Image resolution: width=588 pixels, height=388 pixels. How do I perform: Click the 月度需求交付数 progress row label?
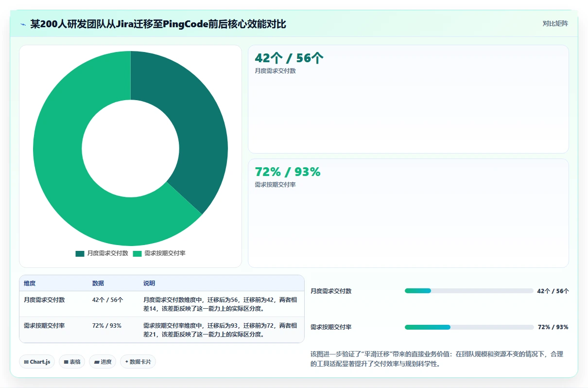pos(331,291)
